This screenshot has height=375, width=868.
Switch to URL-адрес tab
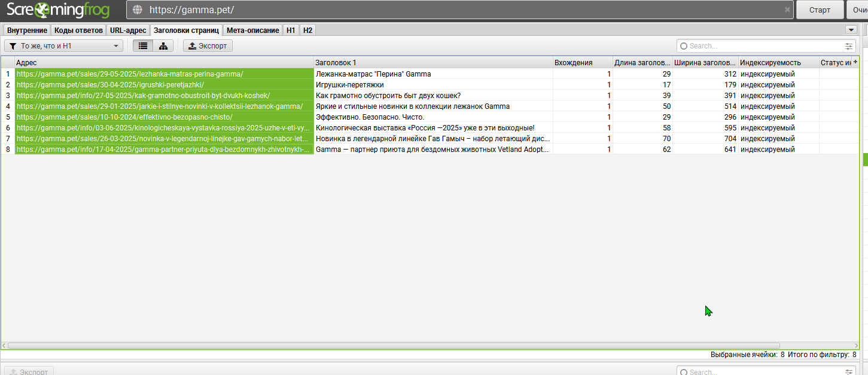point(128,30)
